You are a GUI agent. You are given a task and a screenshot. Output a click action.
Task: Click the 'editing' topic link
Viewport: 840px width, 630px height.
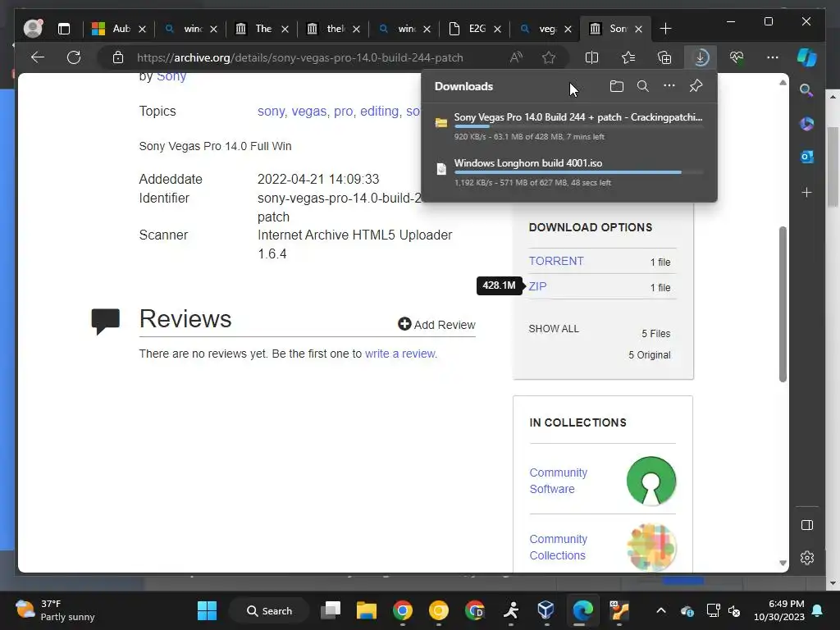(379, 111)
